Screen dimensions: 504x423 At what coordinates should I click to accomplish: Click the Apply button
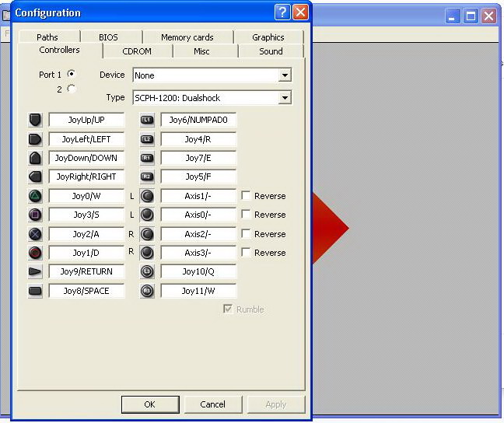point(276,404)
